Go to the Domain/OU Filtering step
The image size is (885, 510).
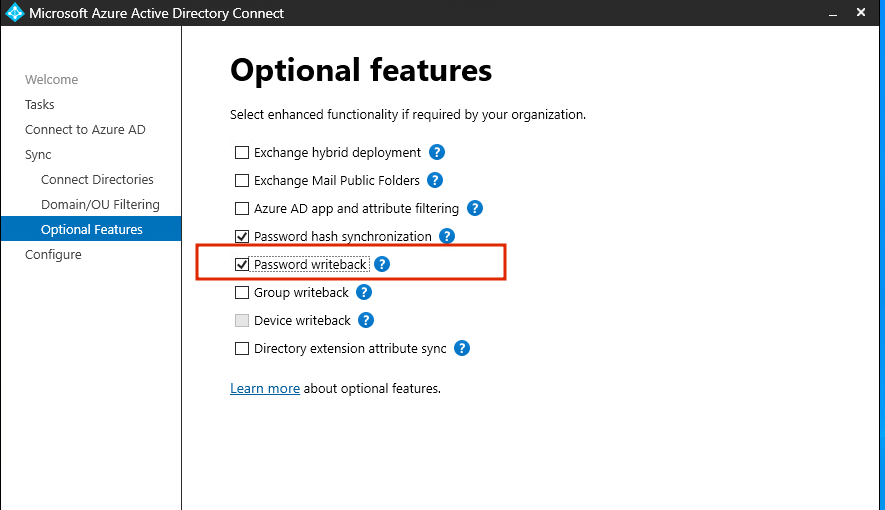pyautogui.click(x=100, y=205)
